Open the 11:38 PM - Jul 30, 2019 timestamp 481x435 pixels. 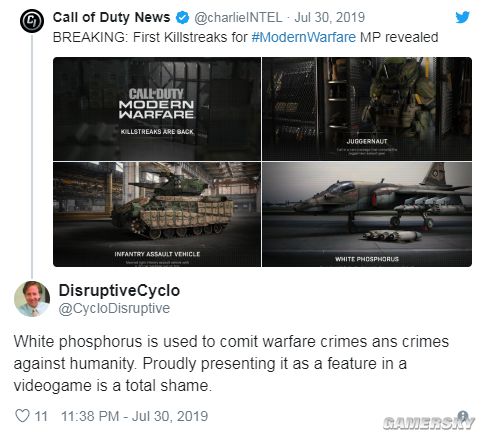pos(135,416)
